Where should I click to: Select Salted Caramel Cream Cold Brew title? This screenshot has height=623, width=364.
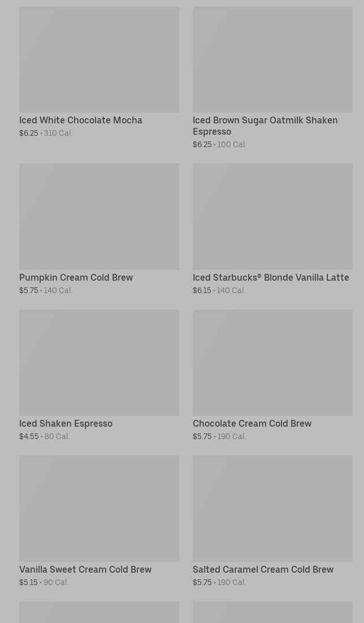(263, 570)
